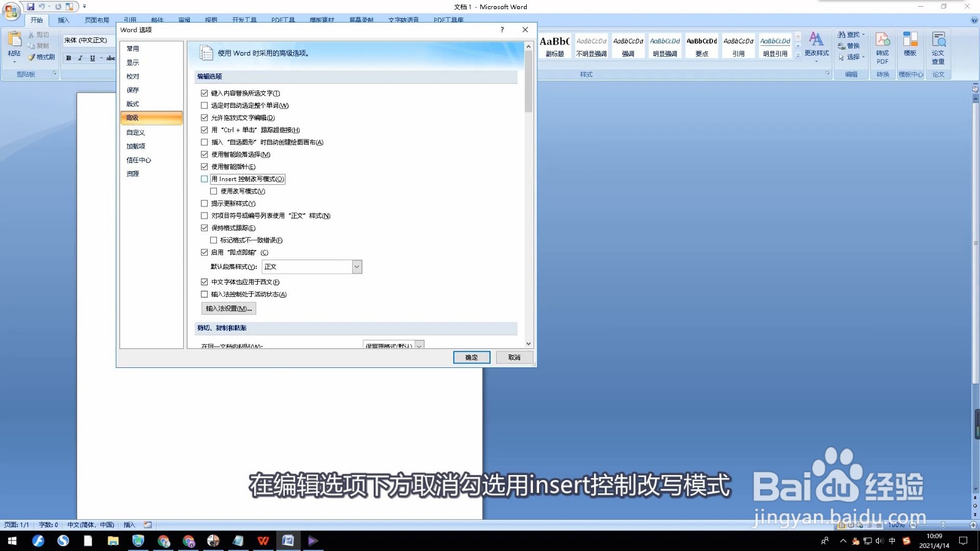This screenshot has width=980, height=551.
Task: Select 校对 category in Word Options
Action: tap(151, 77)
